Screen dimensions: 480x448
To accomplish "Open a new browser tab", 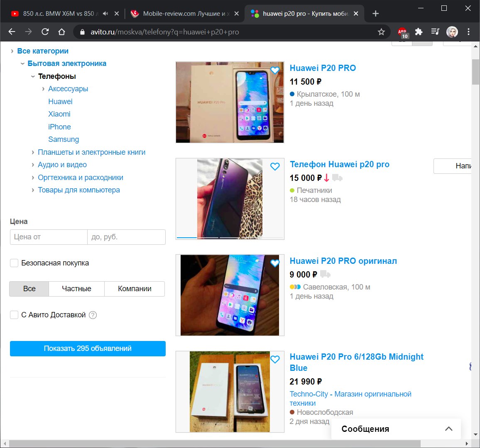I will 376,13.
